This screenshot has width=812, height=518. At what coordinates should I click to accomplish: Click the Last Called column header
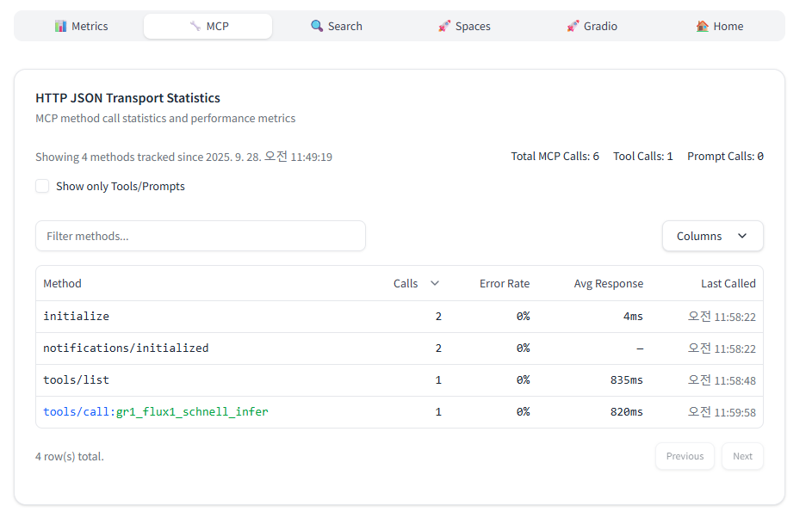(x=728, y=284)
